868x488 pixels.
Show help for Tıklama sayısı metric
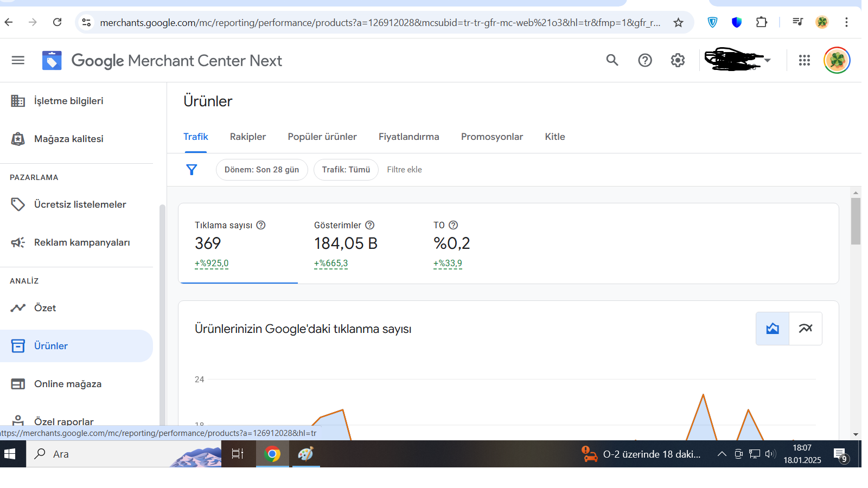click(x=261, y=225)
